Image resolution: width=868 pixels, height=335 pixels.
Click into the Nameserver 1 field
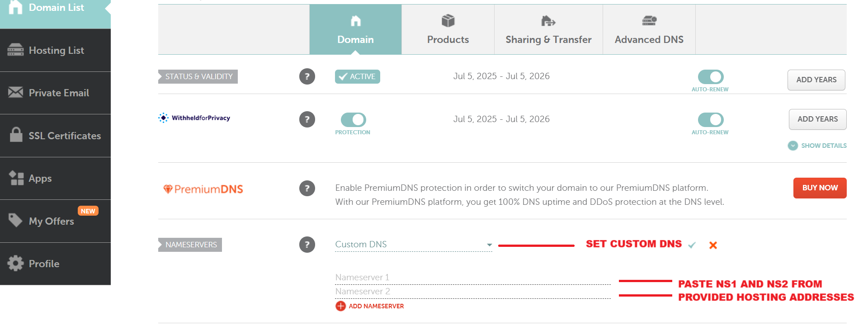(473, 278)
